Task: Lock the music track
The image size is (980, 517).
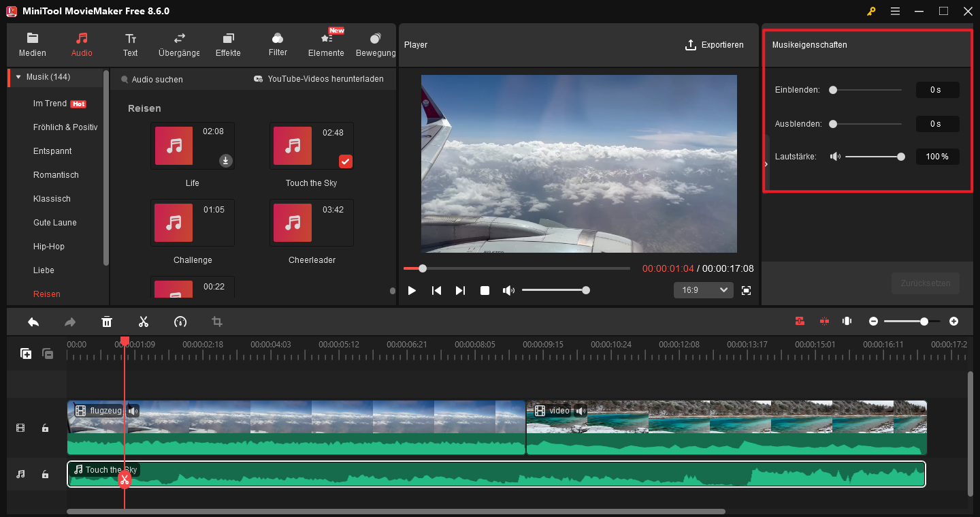Action: 45,473
